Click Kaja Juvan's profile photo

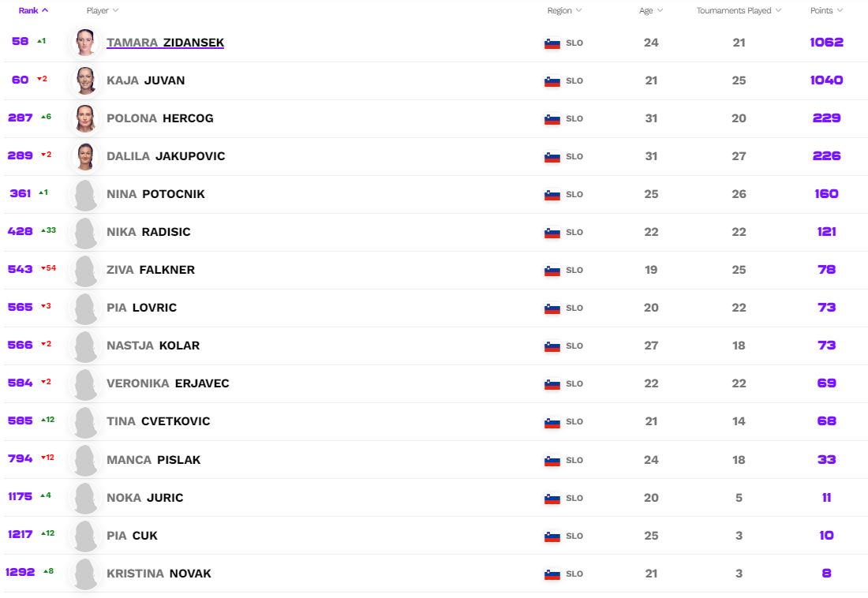pos(85,80)
